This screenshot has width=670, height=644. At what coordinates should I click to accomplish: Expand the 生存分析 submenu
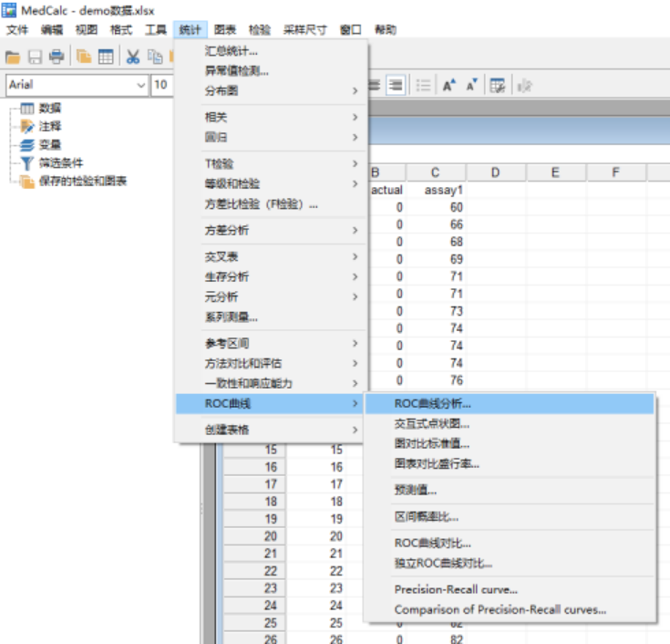(x=273, y=276)
